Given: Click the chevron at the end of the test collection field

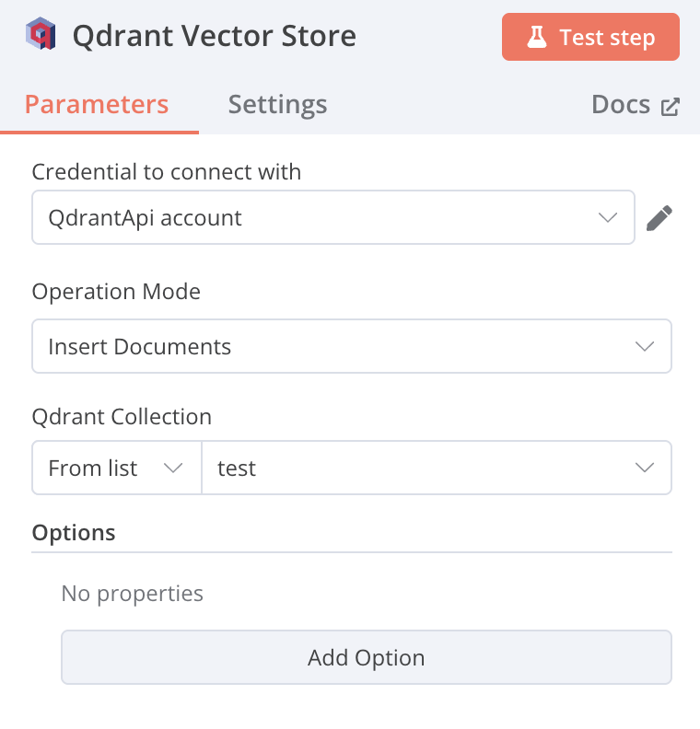Looking at the screenshot, I should 645,469.
